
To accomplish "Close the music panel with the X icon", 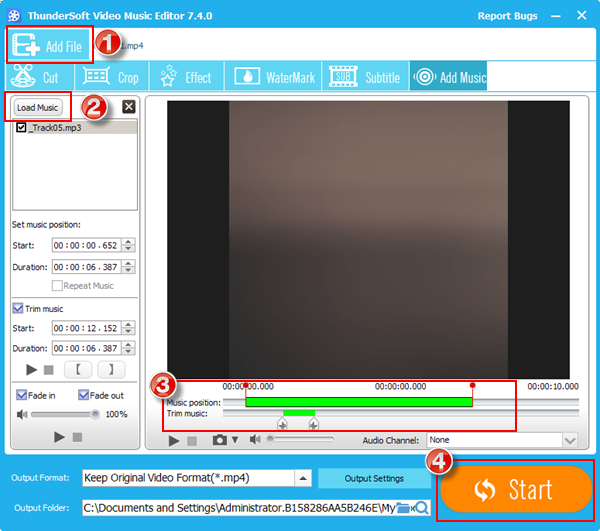I will (x=128, y=107).
